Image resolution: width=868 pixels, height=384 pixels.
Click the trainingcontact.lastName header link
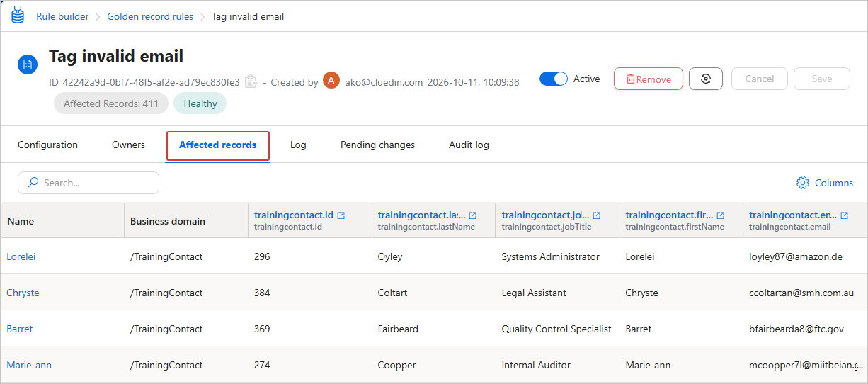click(422, 215)
